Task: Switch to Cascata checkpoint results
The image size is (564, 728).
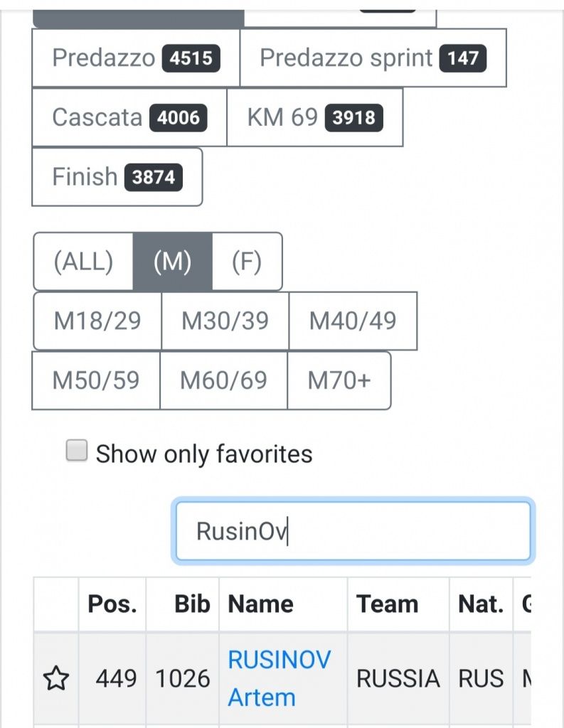Action: (129, 117)
